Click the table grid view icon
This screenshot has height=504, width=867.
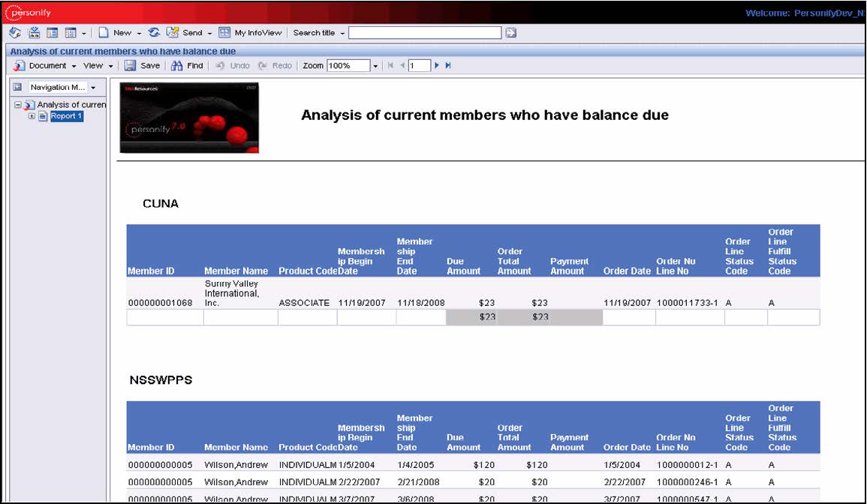click(x=71, y=32)
